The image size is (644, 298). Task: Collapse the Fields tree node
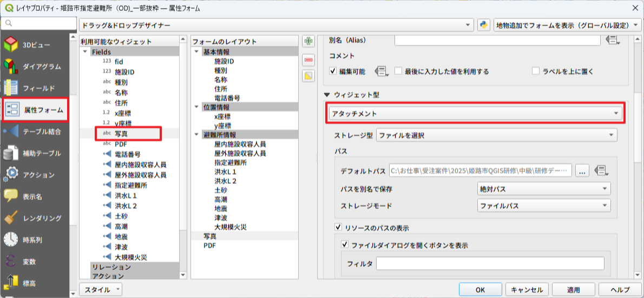(86, 52)
